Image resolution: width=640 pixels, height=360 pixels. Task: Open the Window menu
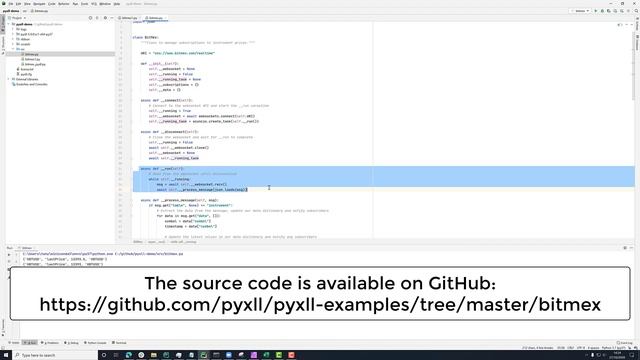105,4
